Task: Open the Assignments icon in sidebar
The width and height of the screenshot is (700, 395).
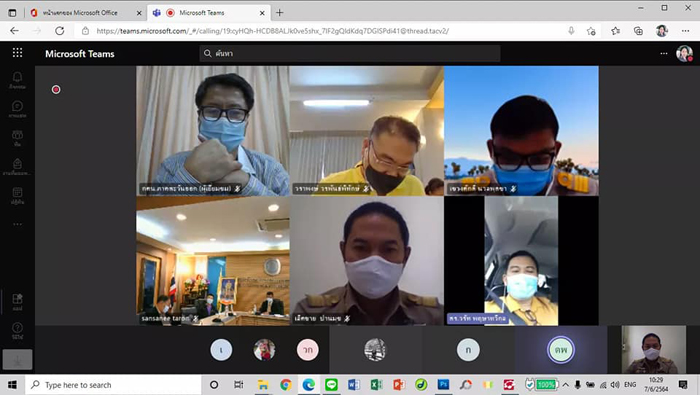Action: point(17,167)
